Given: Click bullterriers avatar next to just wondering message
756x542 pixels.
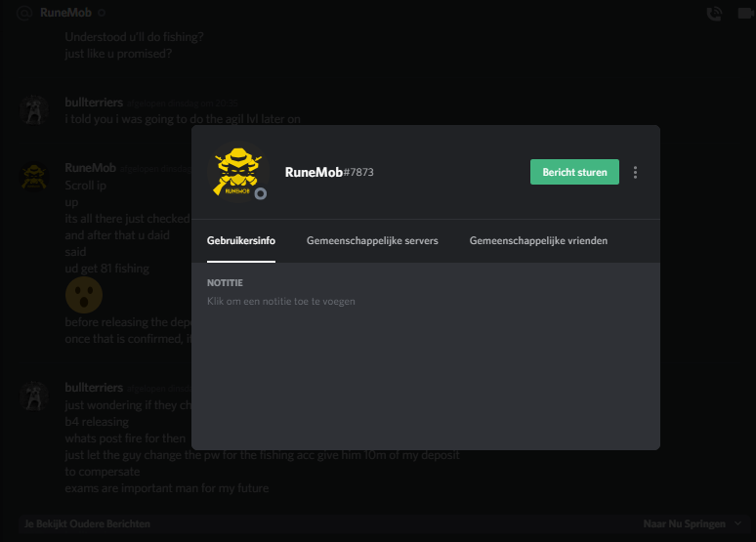Looking at the screenshot, I should pyautogui.click(x=34, y=396).
